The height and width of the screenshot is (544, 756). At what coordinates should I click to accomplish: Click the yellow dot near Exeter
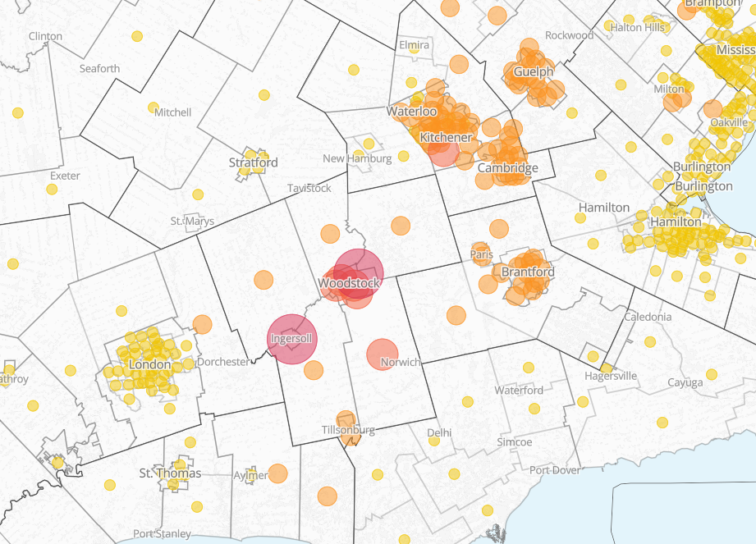click(52, 190)
